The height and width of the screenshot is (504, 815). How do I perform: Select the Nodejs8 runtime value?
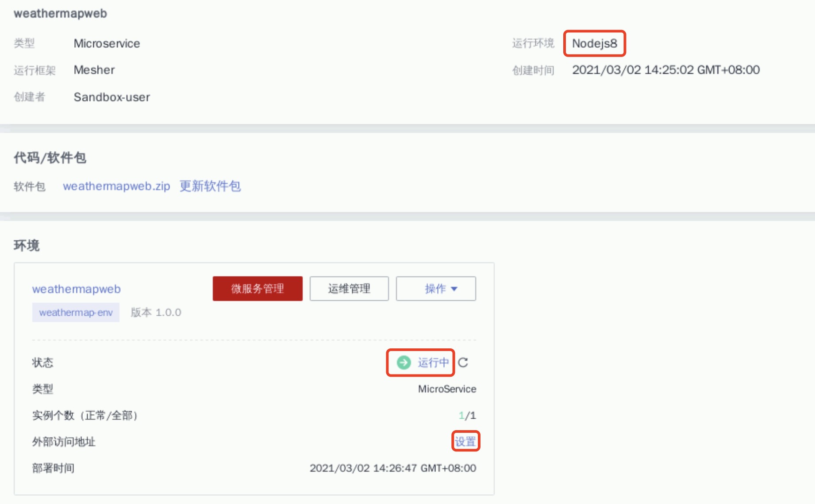594,43
